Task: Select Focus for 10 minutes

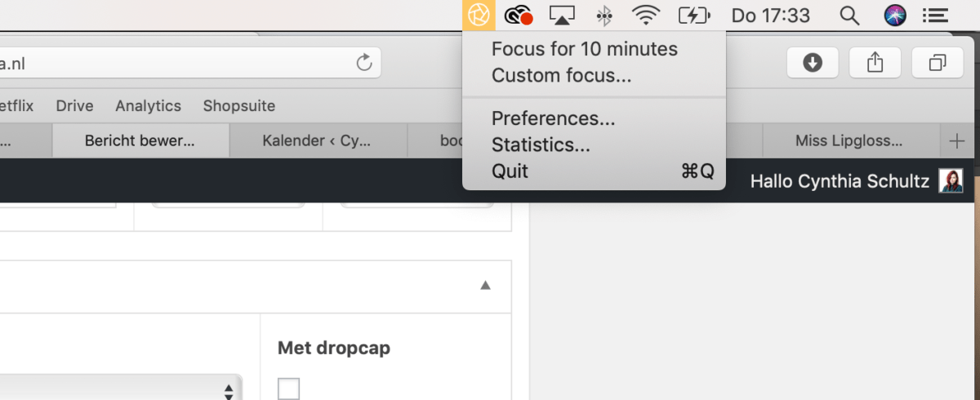Action: pos(584,49)
